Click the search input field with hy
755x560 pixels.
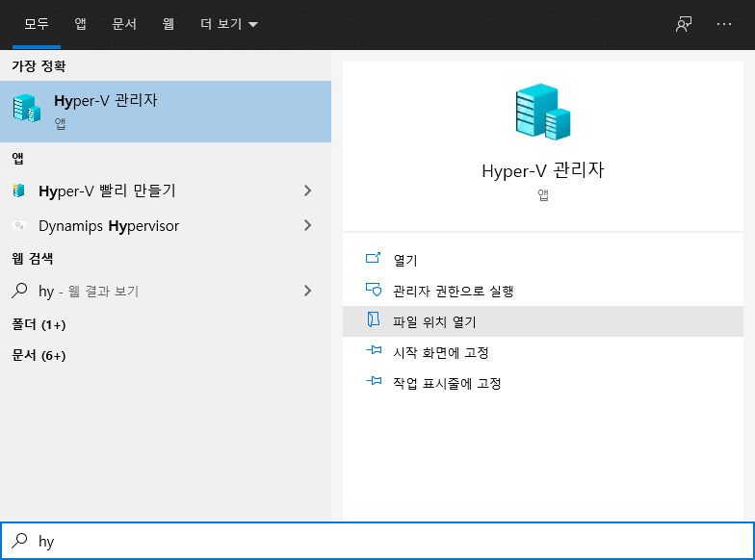pyautogui.click(x=377, y=541)
